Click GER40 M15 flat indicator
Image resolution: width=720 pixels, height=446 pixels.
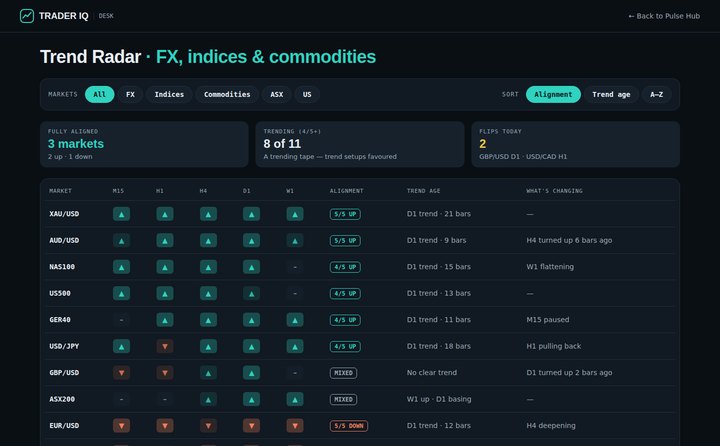click(121, 320)
